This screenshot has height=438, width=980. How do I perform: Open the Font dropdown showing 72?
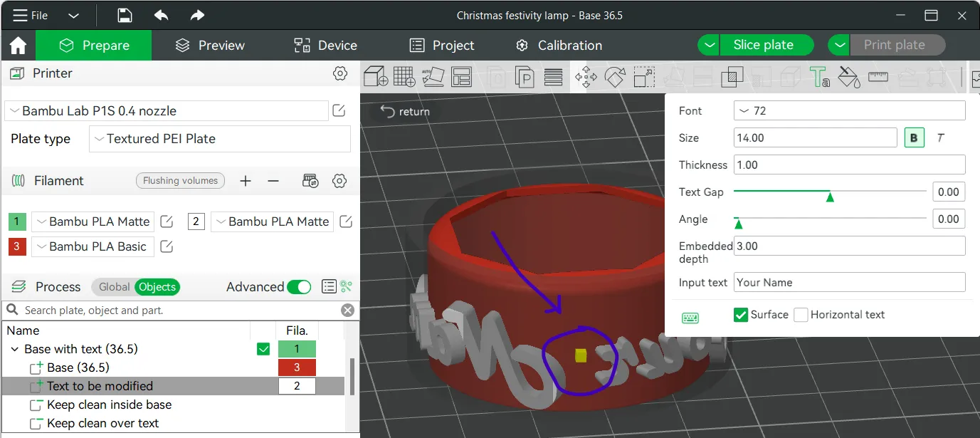(x=849, y=111)
